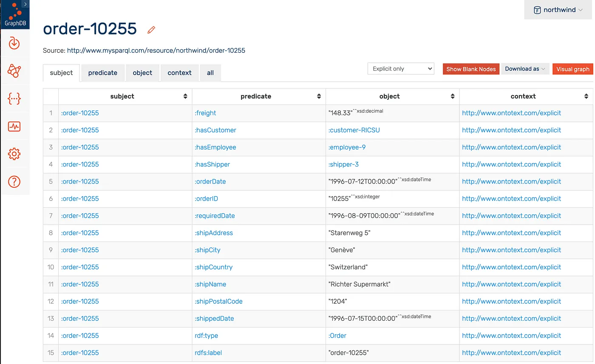This screenshot has height=364, width=595.
Task: Select the "Switzerland" value
Action: click(x=348, y=267)
